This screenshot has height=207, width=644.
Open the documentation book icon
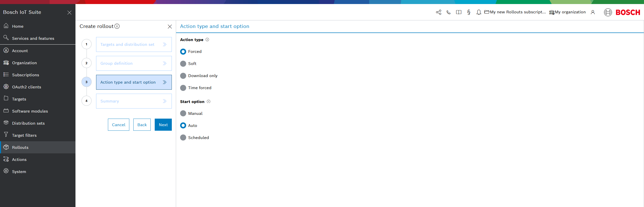459,12
